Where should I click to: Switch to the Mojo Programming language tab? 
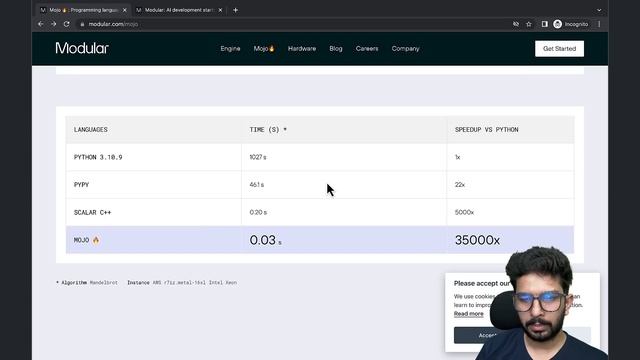pyautogui.click(x=83, y=10)
